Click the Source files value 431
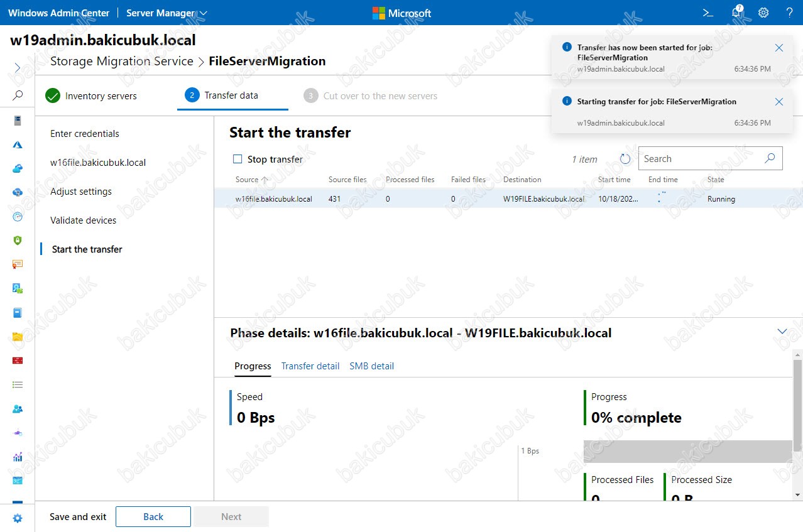This screenshot has width=803, height=532. 334,199
